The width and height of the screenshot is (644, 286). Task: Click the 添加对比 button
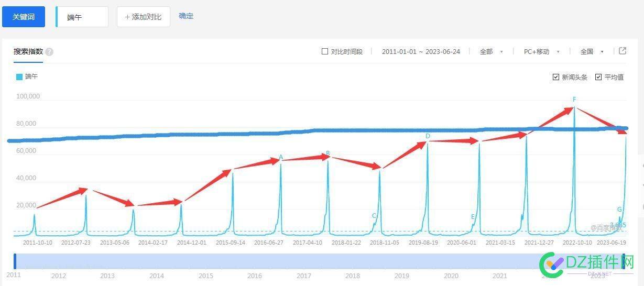[143, 17]
